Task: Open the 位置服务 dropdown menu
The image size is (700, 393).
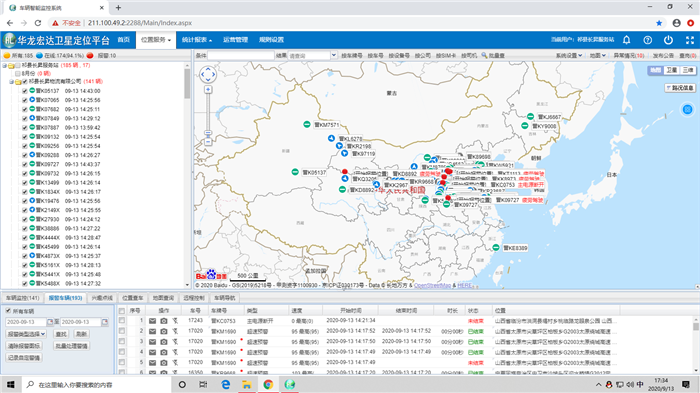Action: (156, 40)
